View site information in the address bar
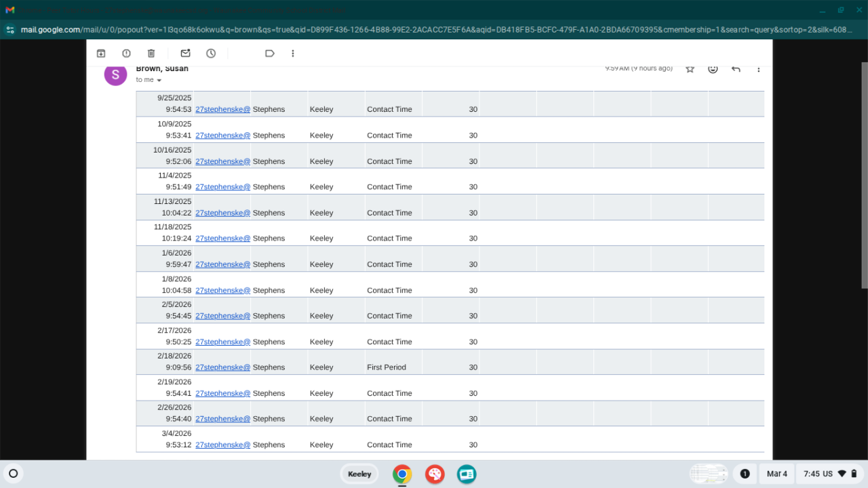Image resolution: width=868 pixels, height=488 pixels. tap(10, 30)
